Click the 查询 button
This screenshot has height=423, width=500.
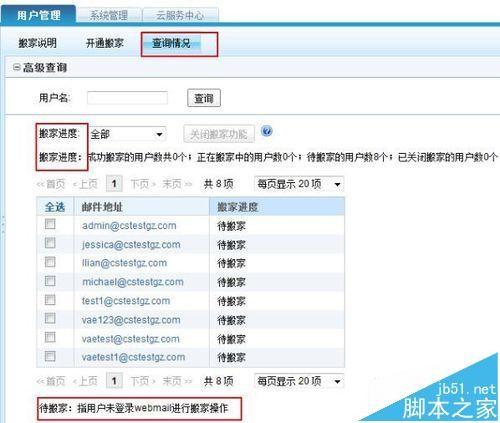point(204,98)
